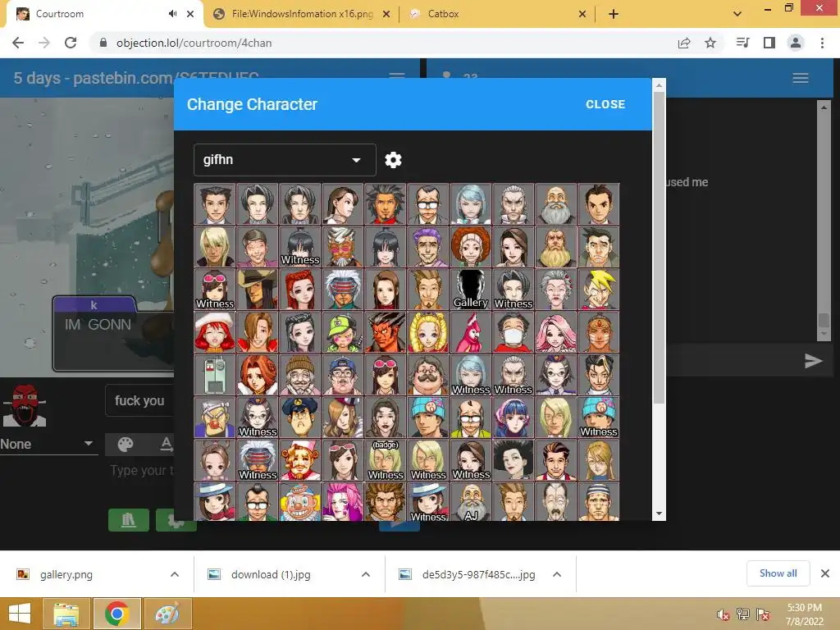840x630 pixels.
Task: Click the color palette icon
Action: (126, 444)
